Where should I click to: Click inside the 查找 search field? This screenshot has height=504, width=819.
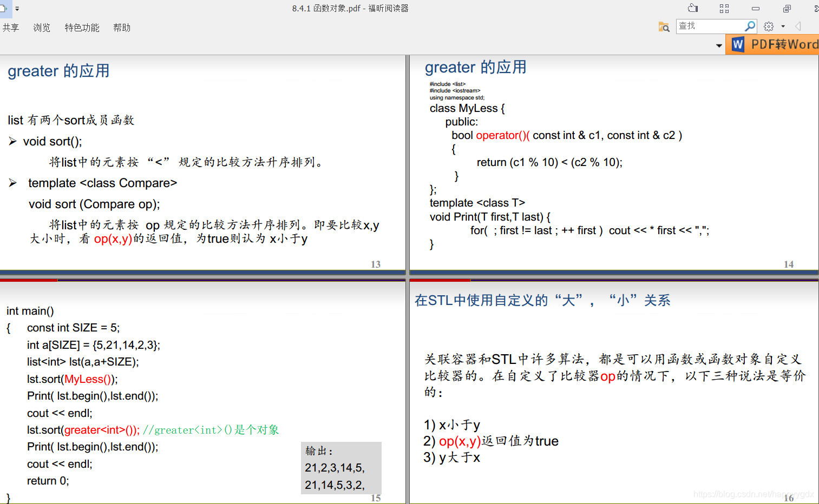coord(710,26)
